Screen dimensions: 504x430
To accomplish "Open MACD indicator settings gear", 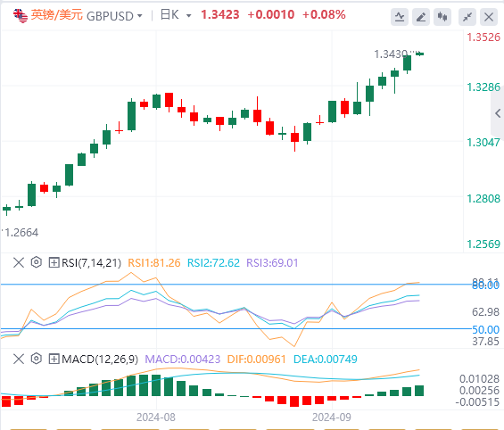I will tap(37, 359).
